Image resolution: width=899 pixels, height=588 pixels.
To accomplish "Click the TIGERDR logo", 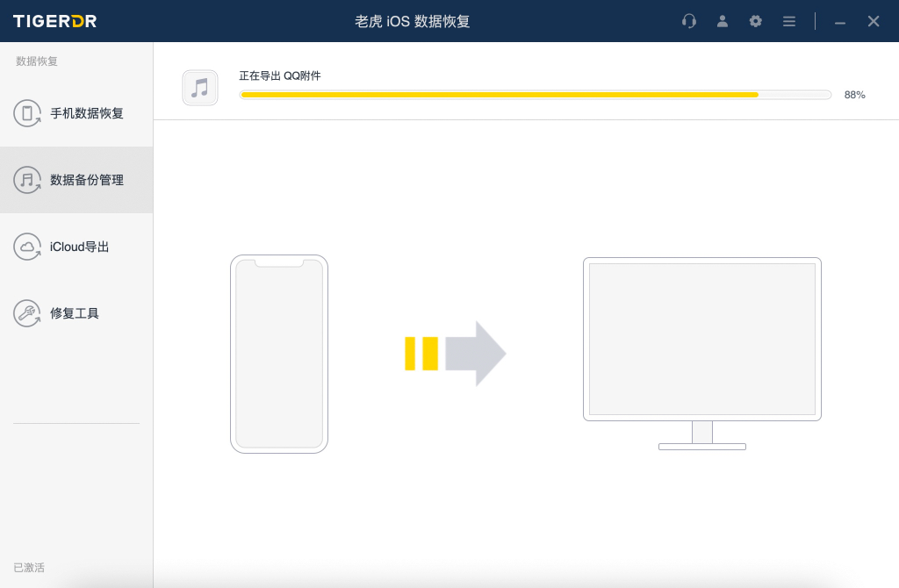I will 53,21.
